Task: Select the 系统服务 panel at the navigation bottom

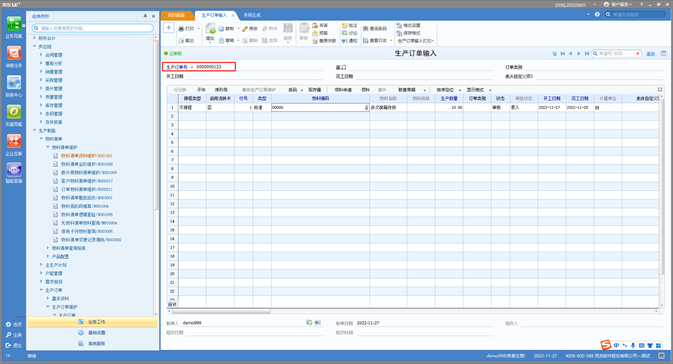Action: tap(92, 343)
